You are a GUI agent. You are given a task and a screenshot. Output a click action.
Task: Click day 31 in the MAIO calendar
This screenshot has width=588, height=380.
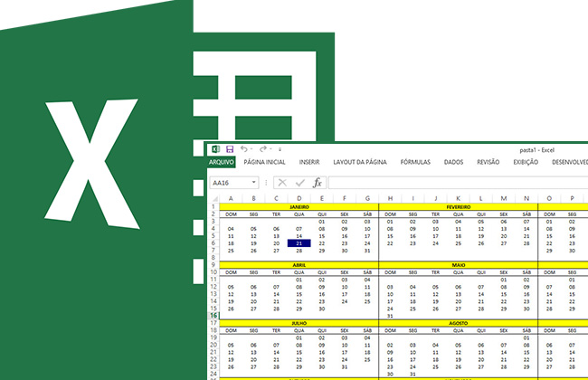(390, 316)
